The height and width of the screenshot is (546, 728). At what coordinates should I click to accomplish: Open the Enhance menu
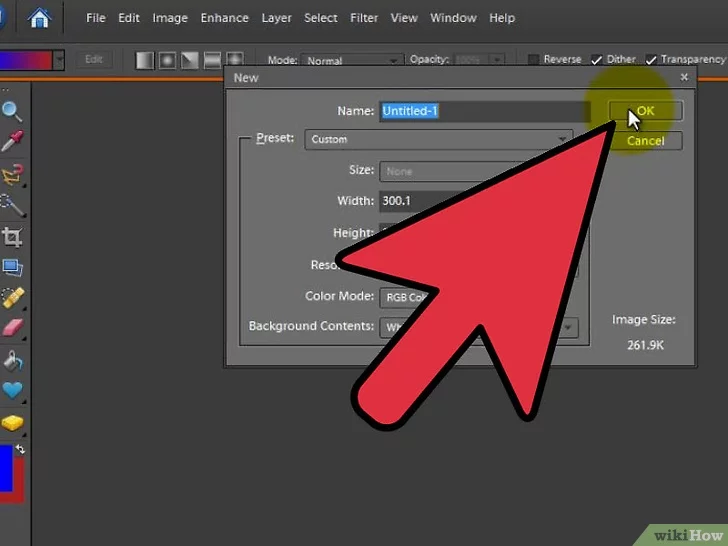pos(224,18)
